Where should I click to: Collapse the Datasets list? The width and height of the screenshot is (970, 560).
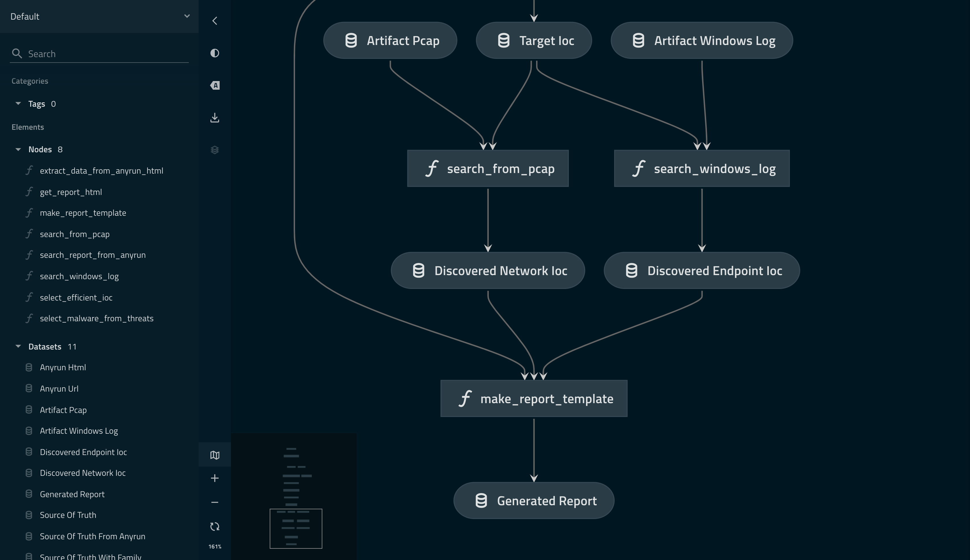coord(18,346)
